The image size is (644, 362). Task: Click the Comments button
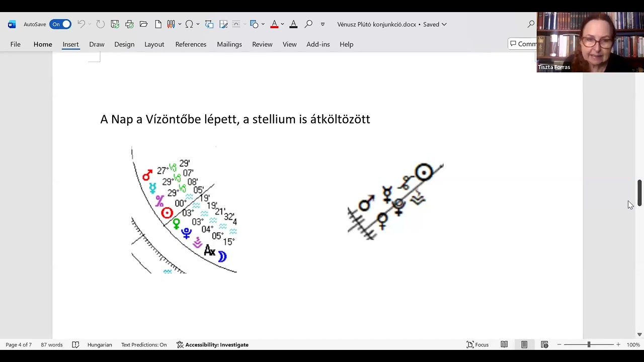click(x=522, y=44)
